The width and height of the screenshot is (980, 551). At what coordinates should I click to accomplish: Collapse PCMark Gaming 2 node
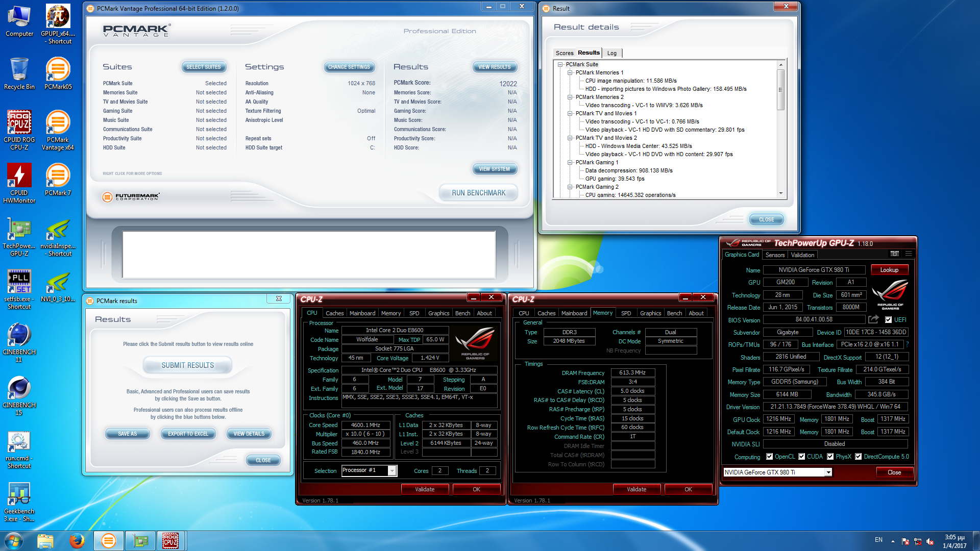click(x=570, y=187)
